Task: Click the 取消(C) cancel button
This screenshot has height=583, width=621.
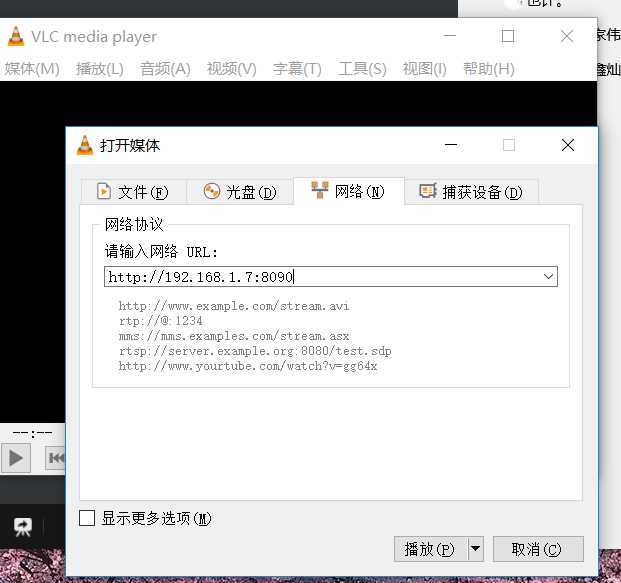Action: pos(538,549)
